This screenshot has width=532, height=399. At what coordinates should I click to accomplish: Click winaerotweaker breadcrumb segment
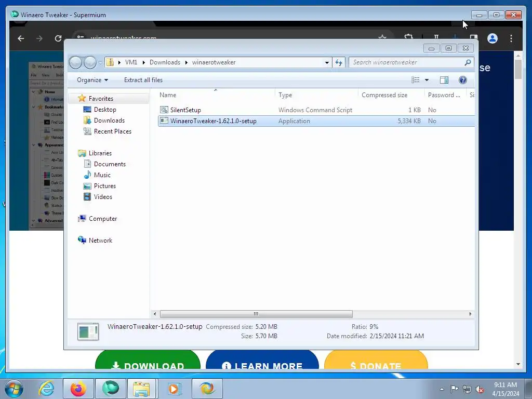[x=214, y=62]
